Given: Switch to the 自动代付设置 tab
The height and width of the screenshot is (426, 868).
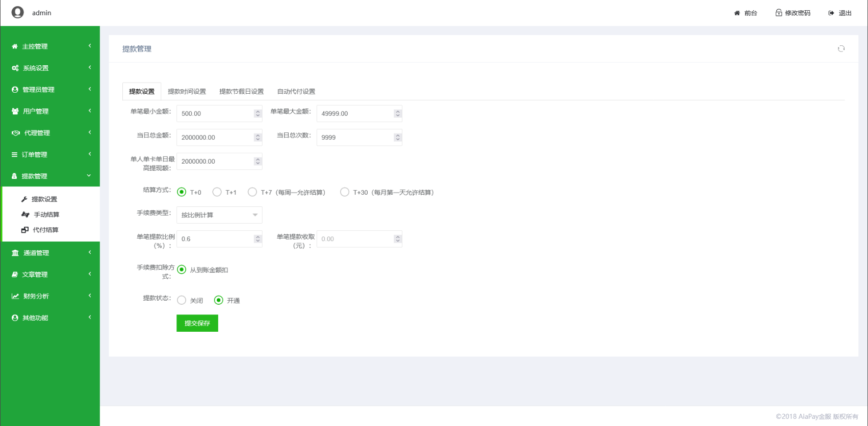Looking at the screenshot, I should coord(296,92).
